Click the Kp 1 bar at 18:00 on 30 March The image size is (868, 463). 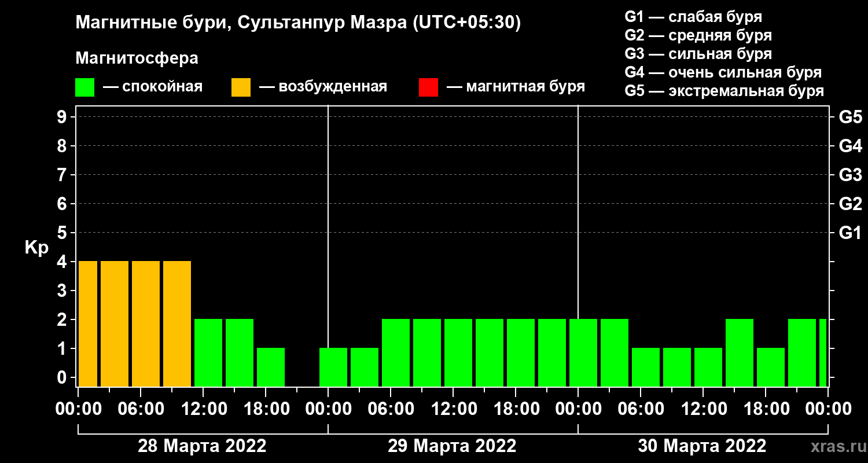(x=771, y=367)
